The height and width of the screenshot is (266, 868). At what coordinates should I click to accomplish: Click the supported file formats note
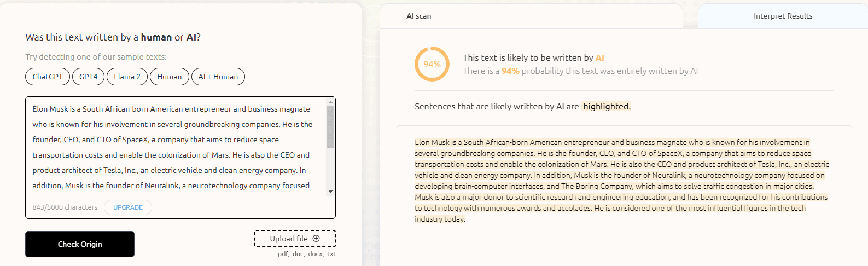(306, 254)
